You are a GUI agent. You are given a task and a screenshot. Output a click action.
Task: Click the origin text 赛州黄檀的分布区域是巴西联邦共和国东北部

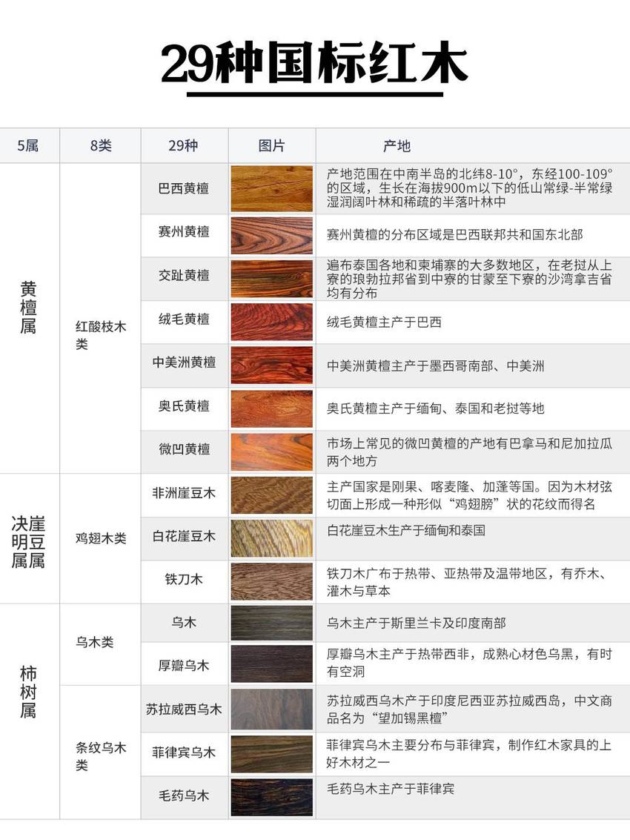click(455, 234)
